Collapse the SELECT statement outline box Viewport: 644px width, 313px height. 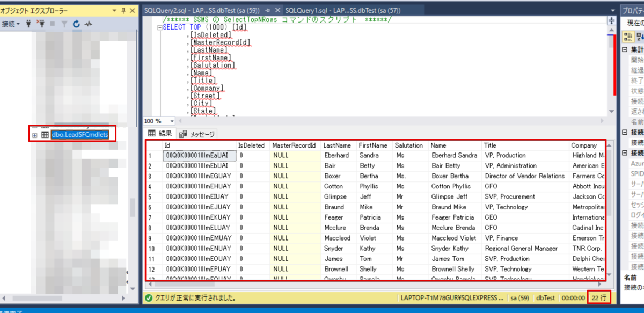(x=159, y=27)
